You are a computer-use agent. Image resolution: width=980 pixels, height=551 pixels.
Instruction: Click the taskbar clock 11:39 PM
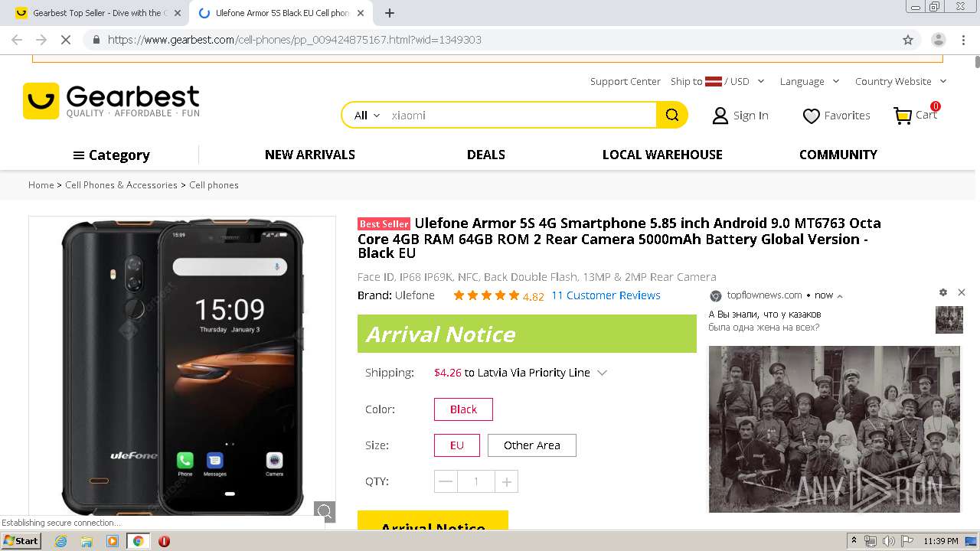[941, 541]
